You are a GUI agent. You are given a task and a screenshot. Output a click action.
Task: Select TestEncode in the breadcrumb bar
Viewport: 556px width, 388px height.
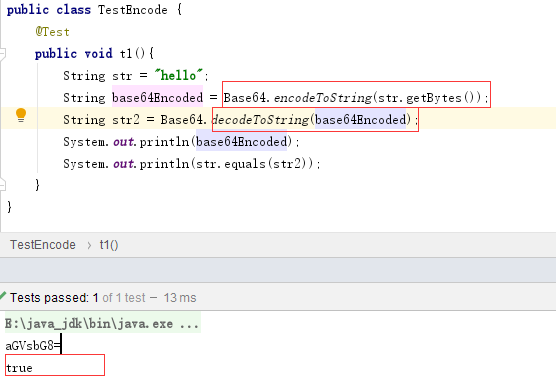[43, 245]
